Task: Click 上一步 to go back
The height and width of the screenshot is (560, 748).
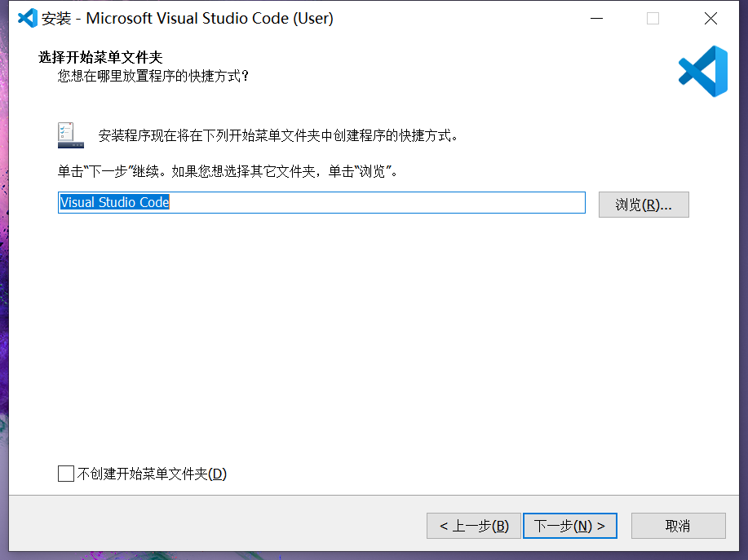Action: 474,526
